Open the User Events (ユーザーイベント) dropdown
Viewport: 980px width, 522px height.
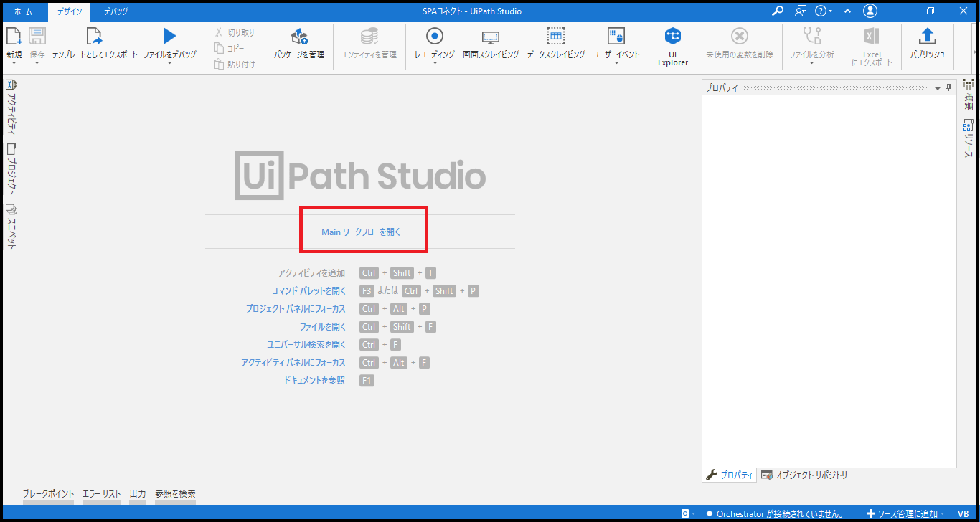coord(616,63)
